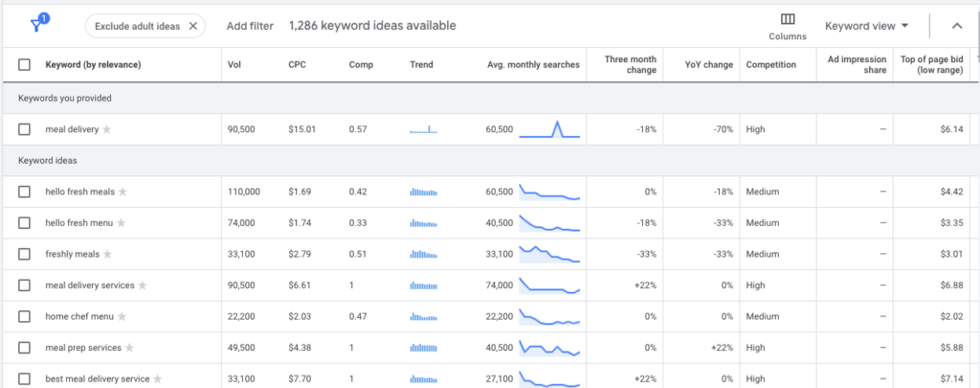Click the meal delivery monthly searches sparkline
Image resolution: width=980 pixels, height=388 pixels.
pyautogui.click(x=549, y=129)
